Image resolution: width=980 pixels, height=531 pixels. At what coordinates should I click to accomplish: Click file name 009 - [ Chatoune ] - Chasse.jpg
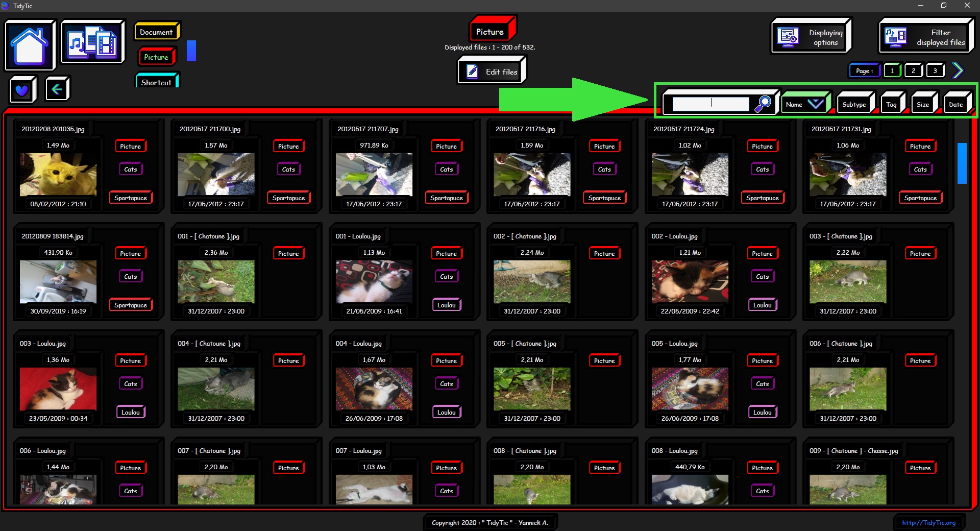(854, 451)
